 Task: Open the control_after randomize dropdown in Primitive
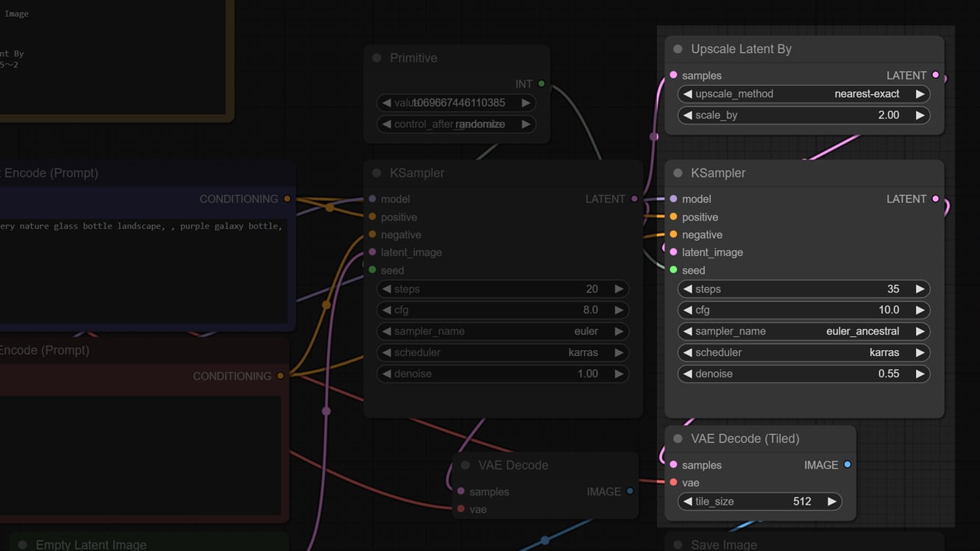click(x=456, y=124)
